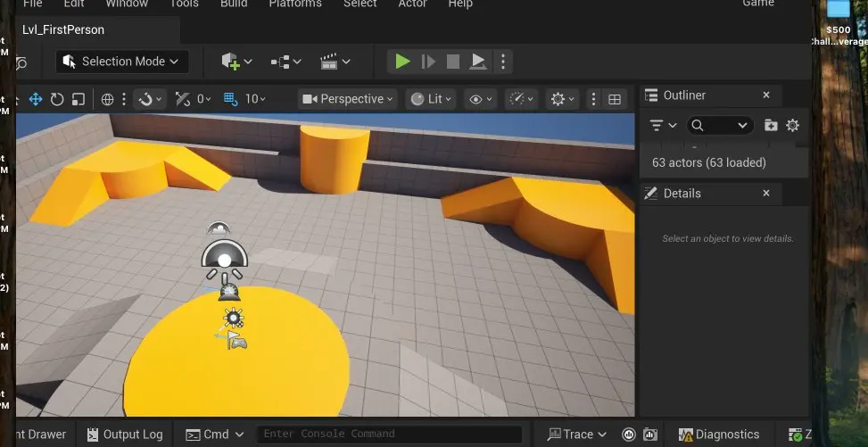Toggle world/local coordinate space globe

click(x=108, y=99)
